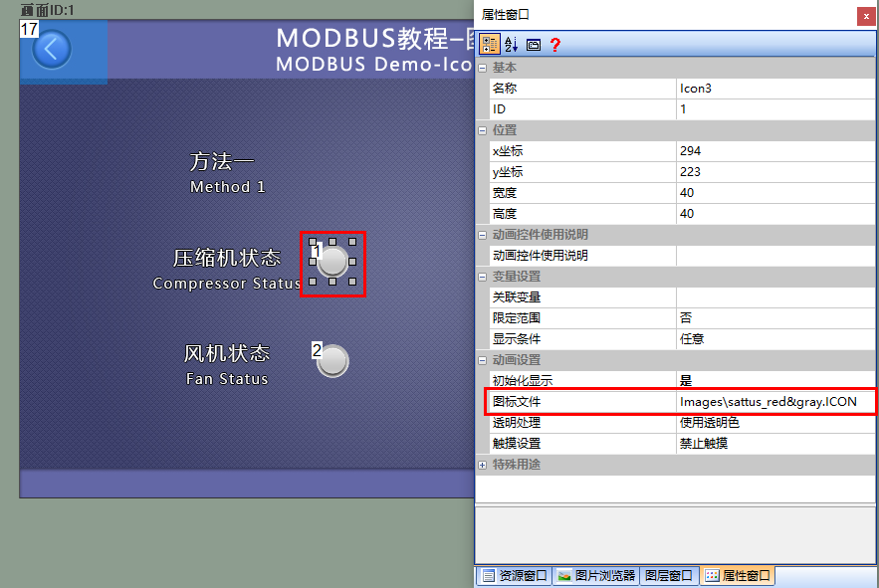Open the property pages toolbar icon
The height and width of the screenshot is (588, 879).
tap(534, 45)
